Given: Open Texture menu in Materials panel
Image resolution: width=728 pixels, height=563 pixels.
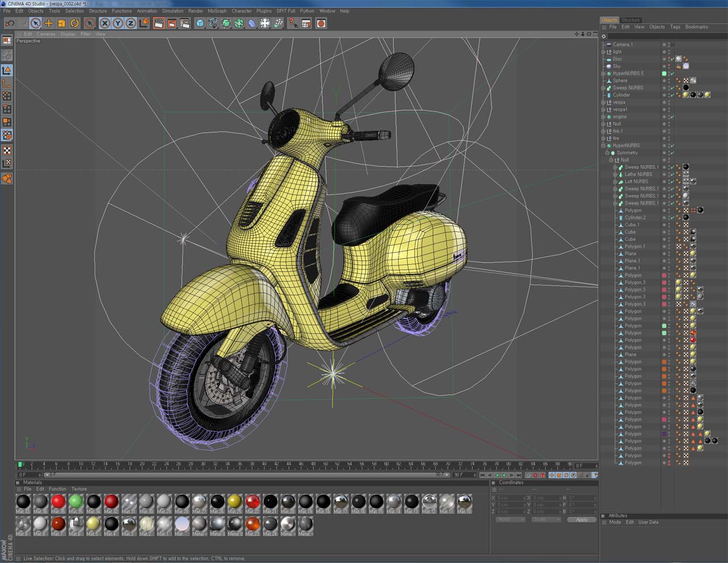Looking at the screenshot, I should (x=79, y=489).
